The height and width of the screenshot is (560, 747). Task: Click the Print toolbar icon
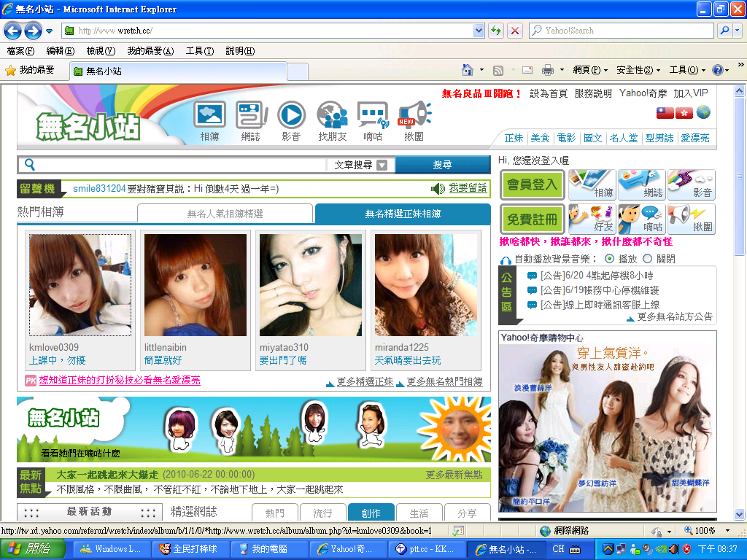click(x=548, y=71)
